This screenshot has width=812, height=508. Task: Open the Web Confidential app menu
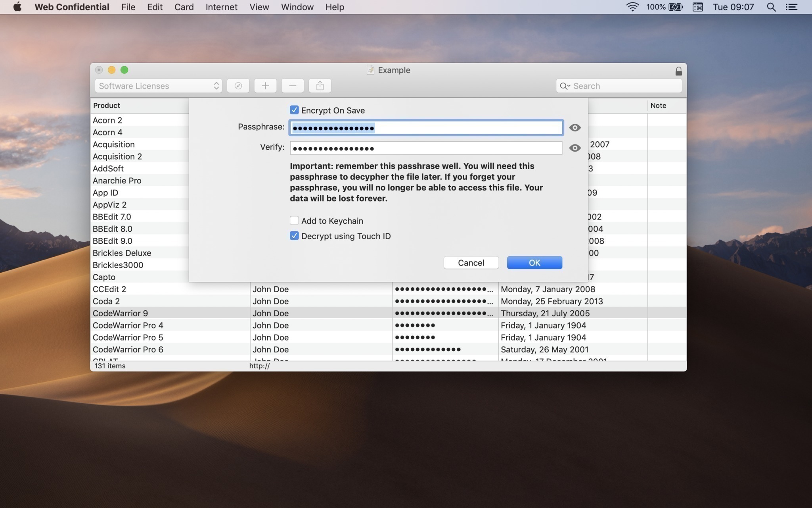click(72, 7)
